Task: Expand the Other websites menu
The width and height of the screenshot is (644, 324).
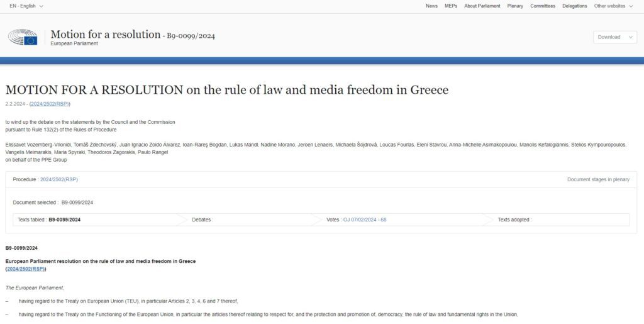Action: 613,6
